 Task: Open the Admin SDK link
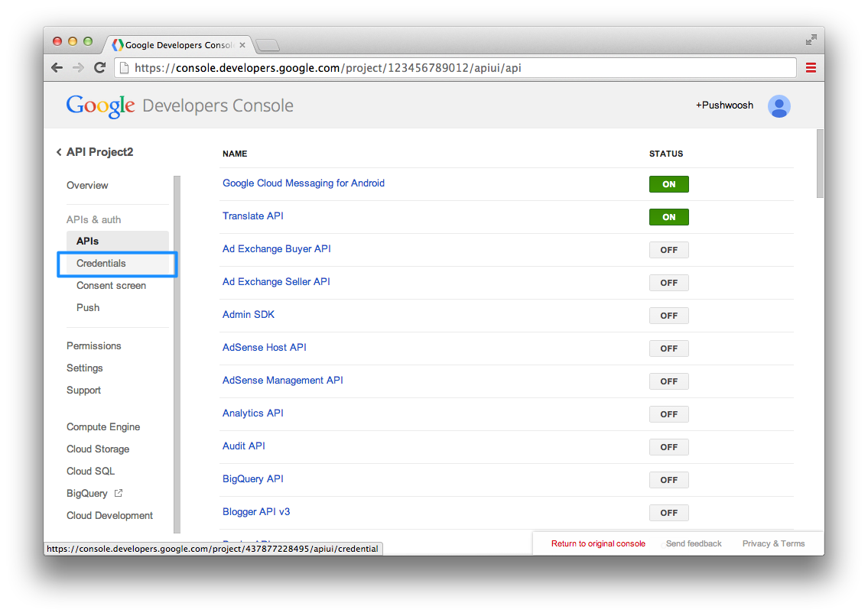[249, 314]
